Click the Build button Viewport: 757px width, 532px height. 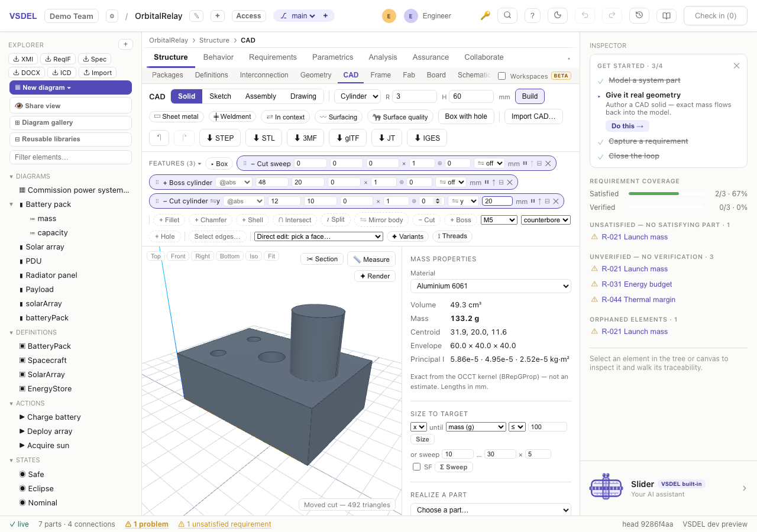530,96
